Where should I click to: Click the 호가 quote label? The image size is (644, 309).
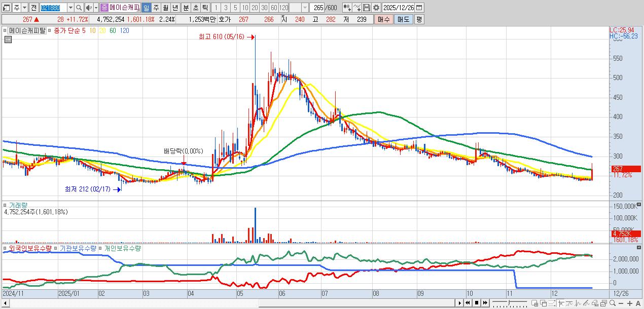click(225, 19)
